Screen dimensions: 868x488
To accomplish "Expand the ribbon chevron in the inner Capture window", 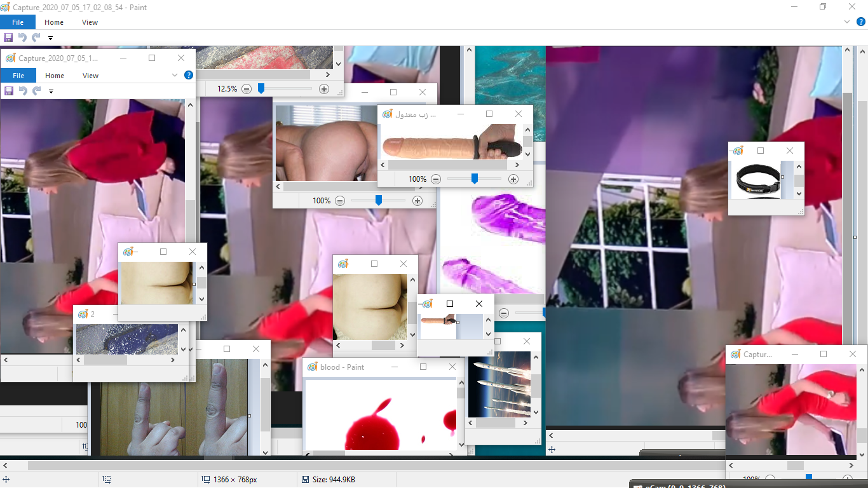I will (175, 75).
